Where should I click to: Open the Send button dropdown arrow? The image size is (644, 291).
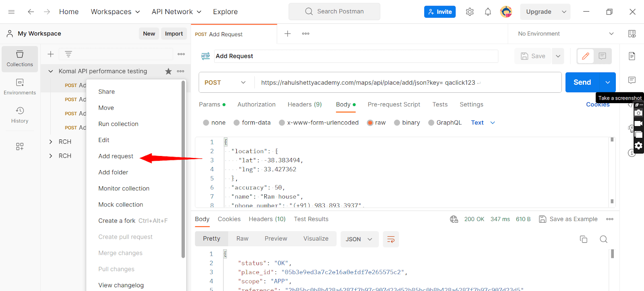[608, 82]
